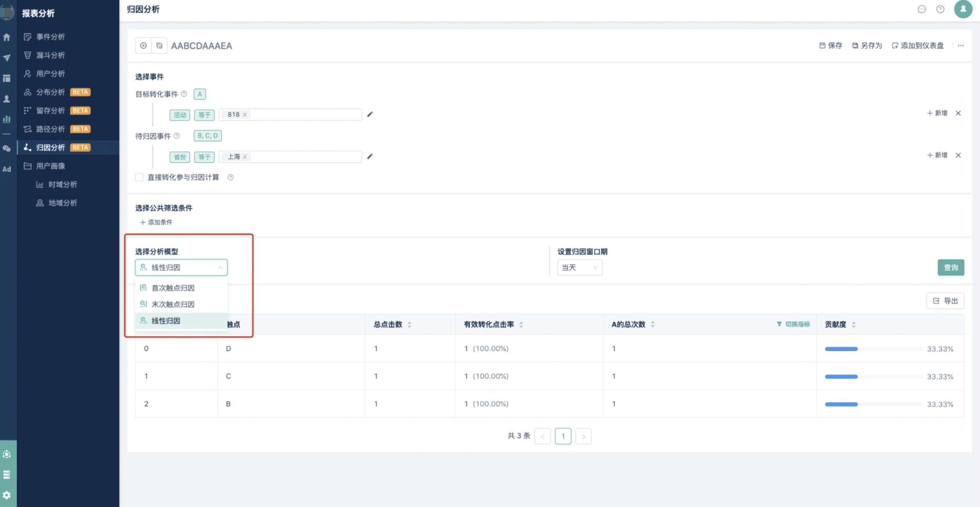Sort by A的总次数 column

click(652, 324)
